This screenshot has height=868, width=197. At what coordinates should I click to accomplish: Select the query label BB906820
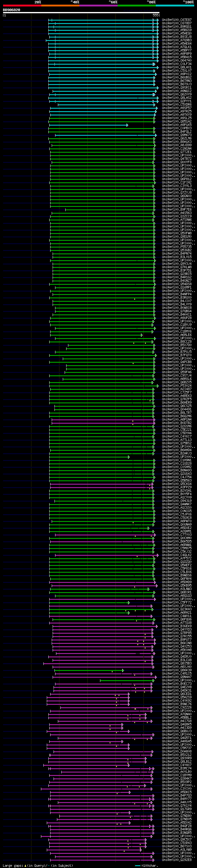[x=11, y=10]
